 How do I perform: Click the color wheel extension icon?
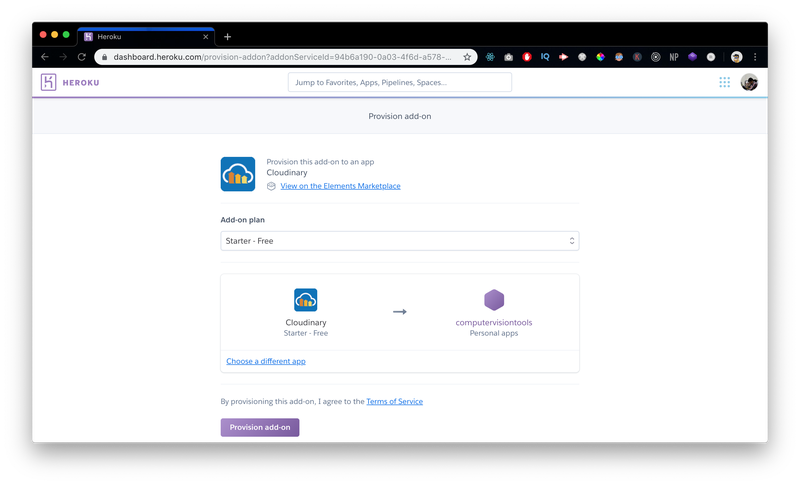(601, 57)
